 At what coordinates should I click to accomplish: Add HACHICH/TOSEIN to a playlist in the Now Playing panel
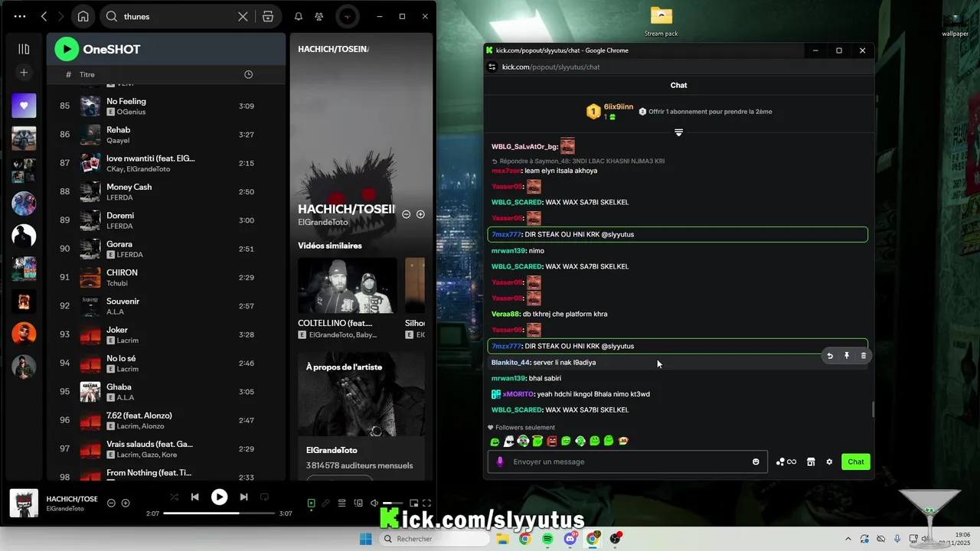click(x=420, y=214)
